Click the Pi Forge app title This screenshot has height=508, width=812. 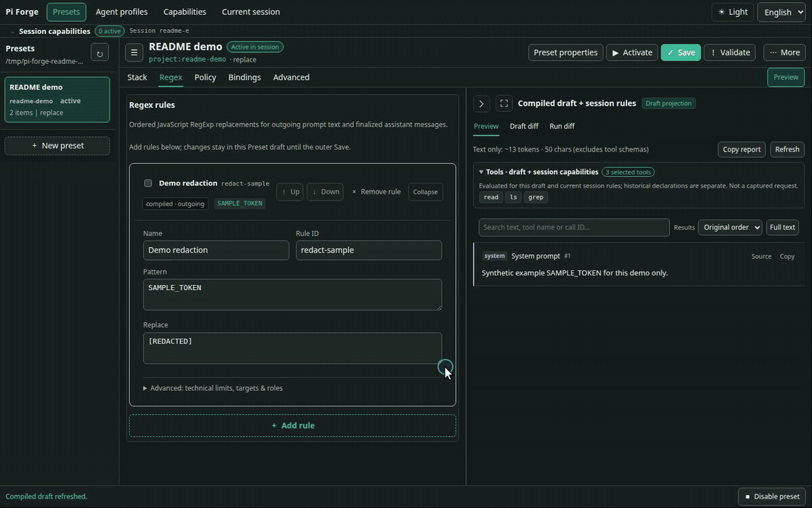[x=22, y=12]
